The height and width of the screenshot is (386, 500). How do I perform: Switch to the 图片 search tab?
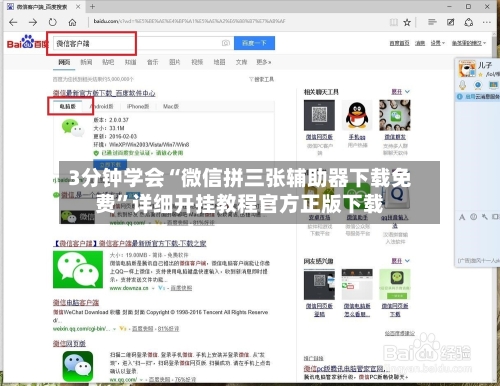point(175,62)
